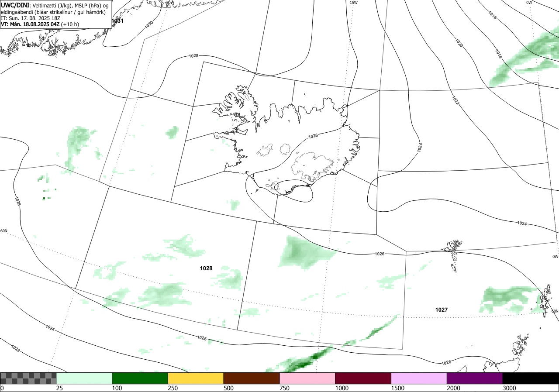The height and width of the screenshot is (392, 559).
Task: Click the legend value '3000'
Action: pos(509,388)
